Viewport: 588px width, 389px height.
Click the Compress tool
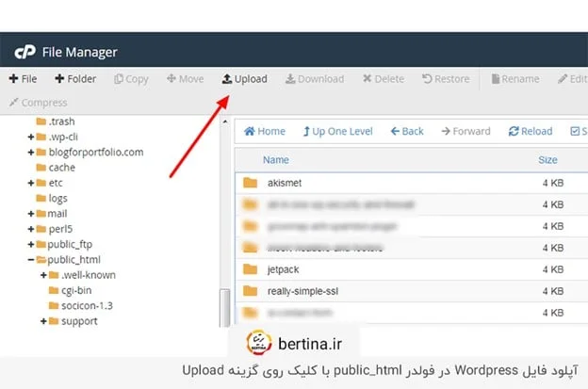38,103
